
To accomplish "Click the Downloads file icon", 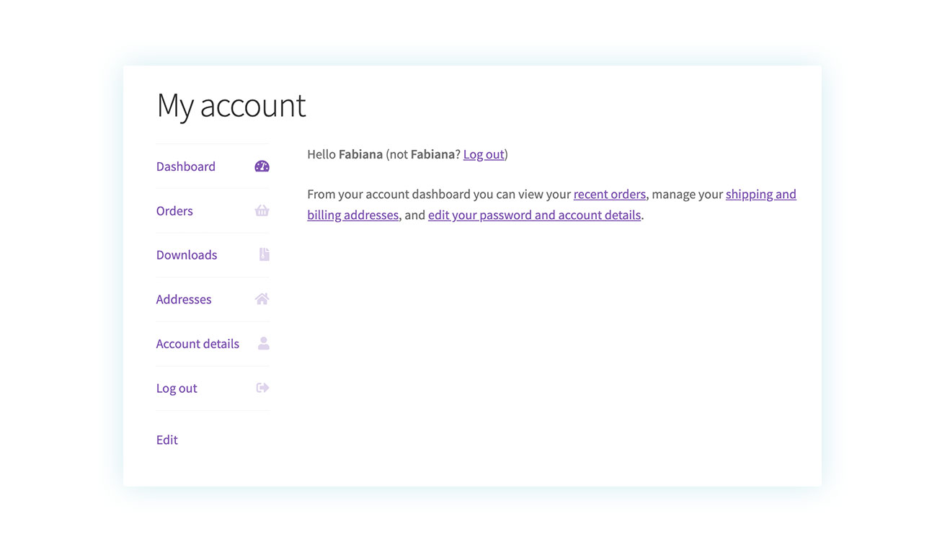I will coord(264,254).
